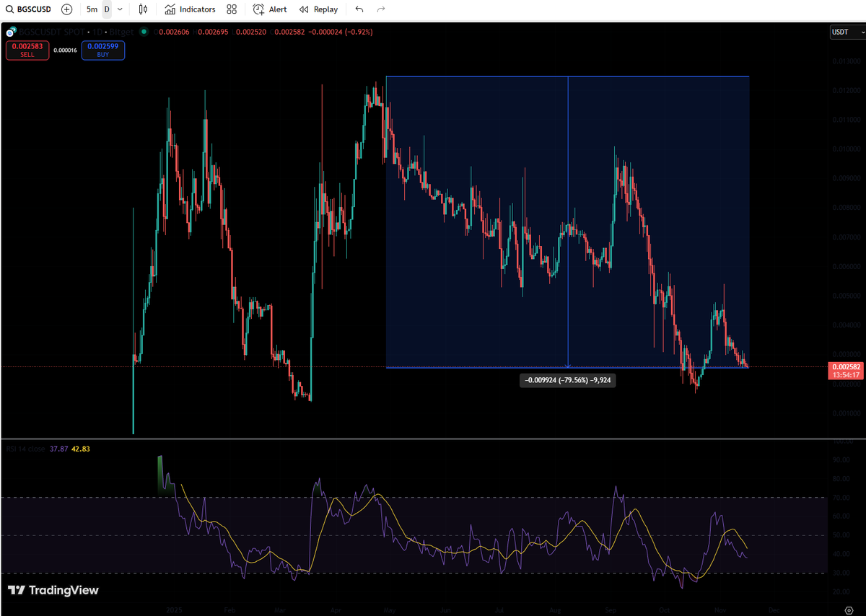Click the blue BUY 0.002599 button
The image size is (866, 616).
103,50
